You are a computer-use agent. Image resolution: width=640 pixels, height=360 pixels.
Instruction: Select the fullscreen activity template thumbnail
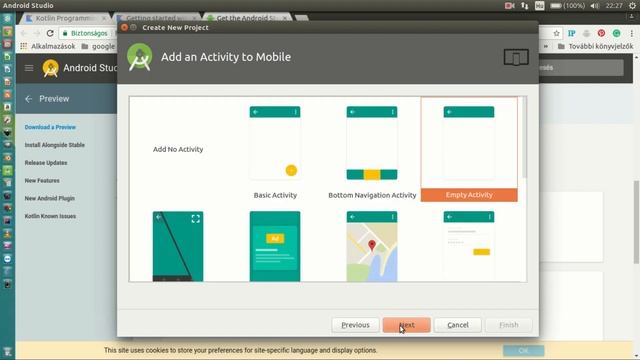pyautogui.click(x=178, y=246)
